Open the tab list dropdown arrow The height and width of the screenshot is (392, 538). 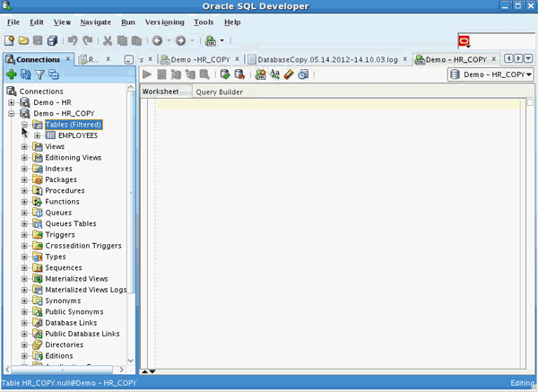click(x=528, y=58)
